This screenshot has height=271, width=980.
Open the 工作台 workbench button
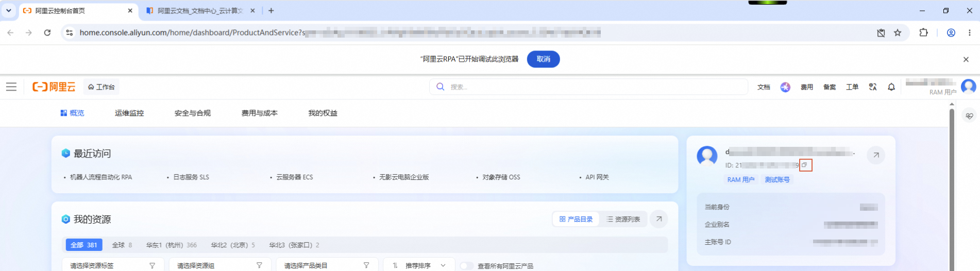[x=102, y=87]
